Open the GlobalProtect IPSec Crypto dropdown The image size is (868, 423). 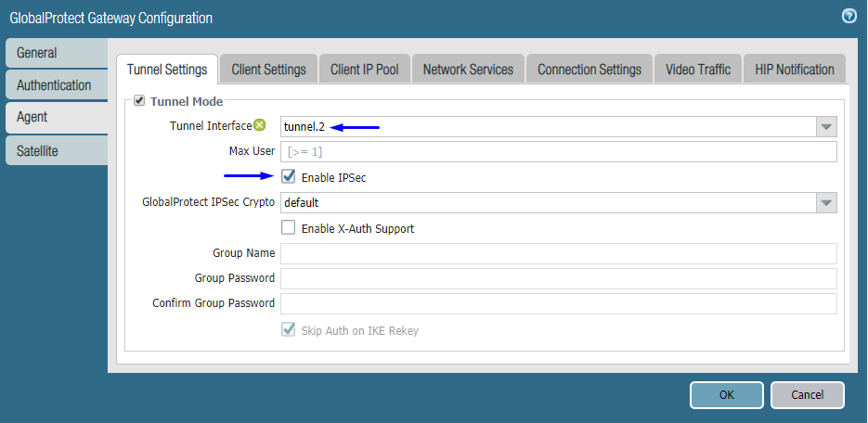click(x=826, y=203)
